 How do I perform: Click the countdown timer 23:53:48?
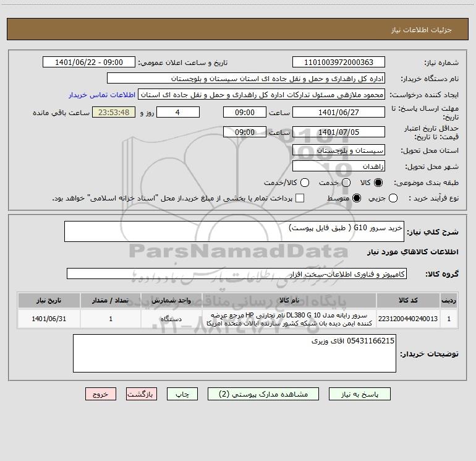click(114, 112)
